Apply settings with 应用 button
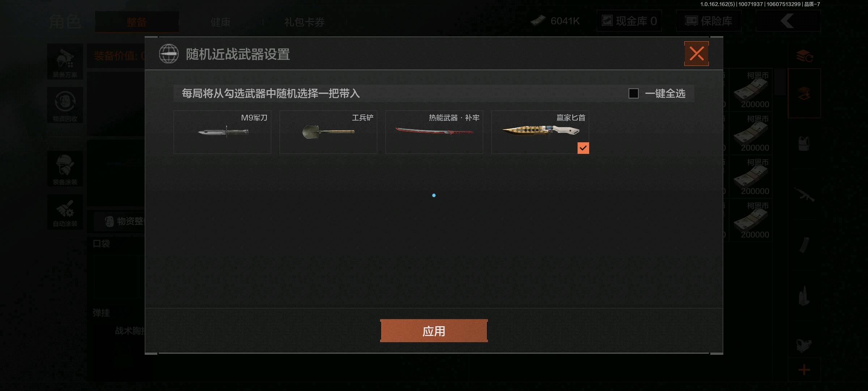Viewport: 868px width, 391px height. coord(434,331)
